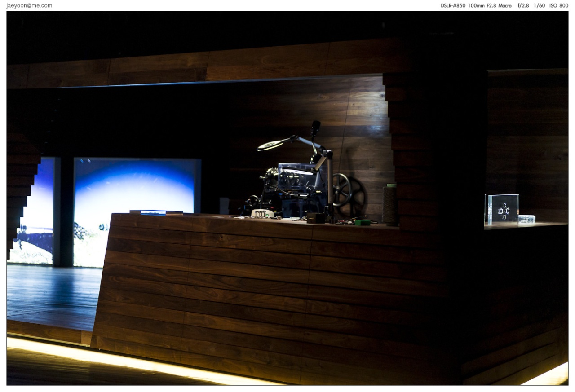Screen dimensions: 575x392
Task: Click the 1/60 shutter speed value
Action: (x=539, y=6)
